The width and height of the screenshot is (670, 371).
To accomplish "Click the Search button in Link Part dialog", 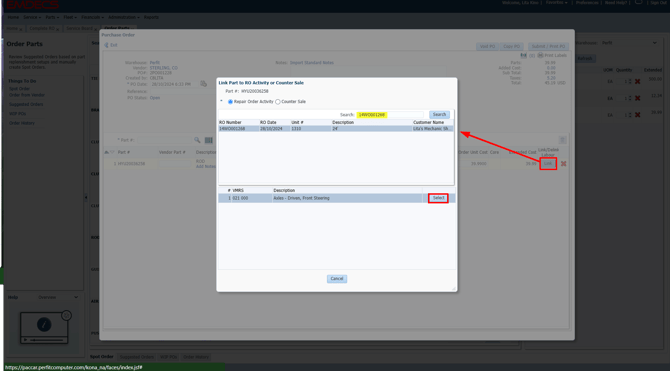I will (x=439, y=115).
